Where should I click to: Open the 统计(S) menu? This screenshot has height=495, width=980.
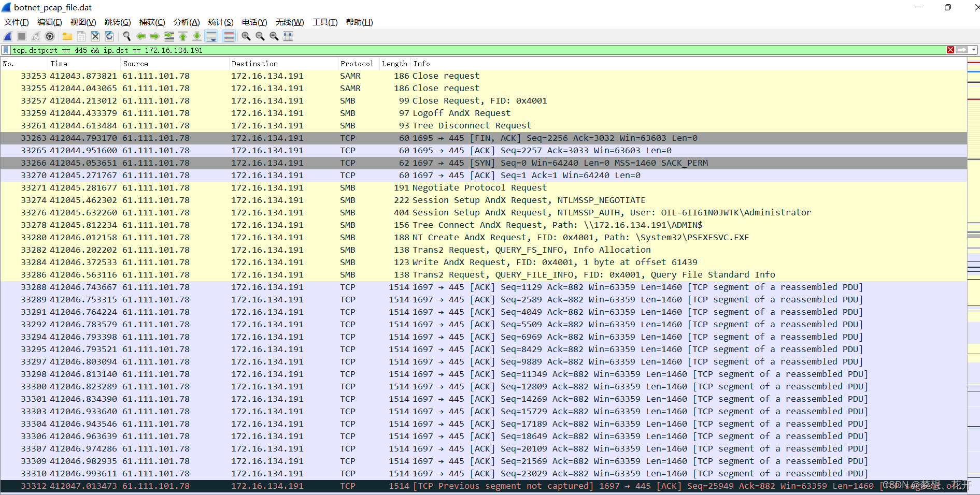tap(221, 22)
